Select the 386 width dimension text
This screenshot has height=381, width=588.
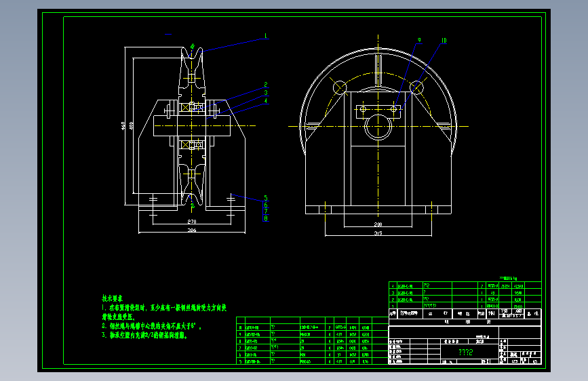point(192,230)
